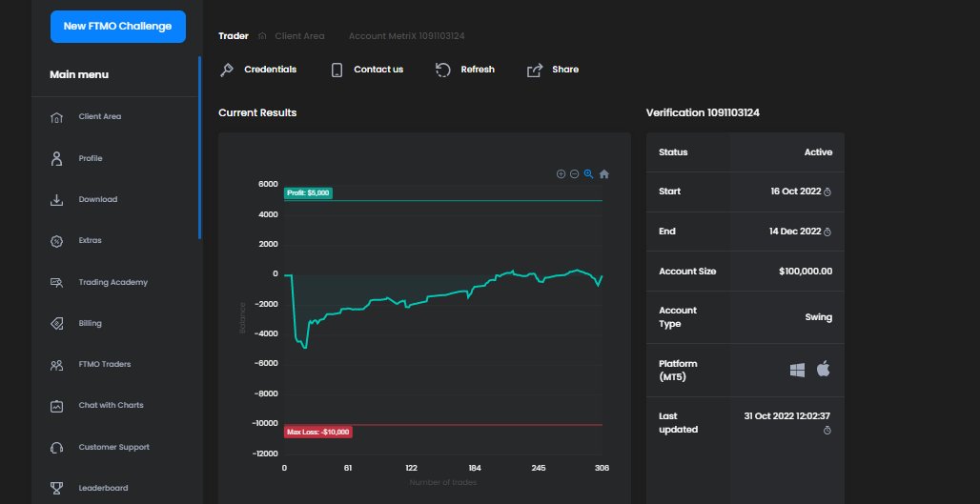Click the Chat with Charts icon

point(57,406)
